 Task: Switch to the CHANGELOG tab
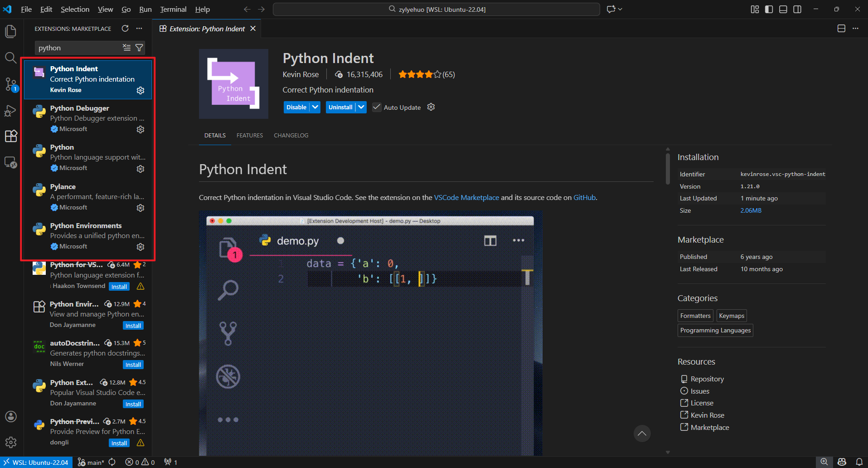pos(291,135)
